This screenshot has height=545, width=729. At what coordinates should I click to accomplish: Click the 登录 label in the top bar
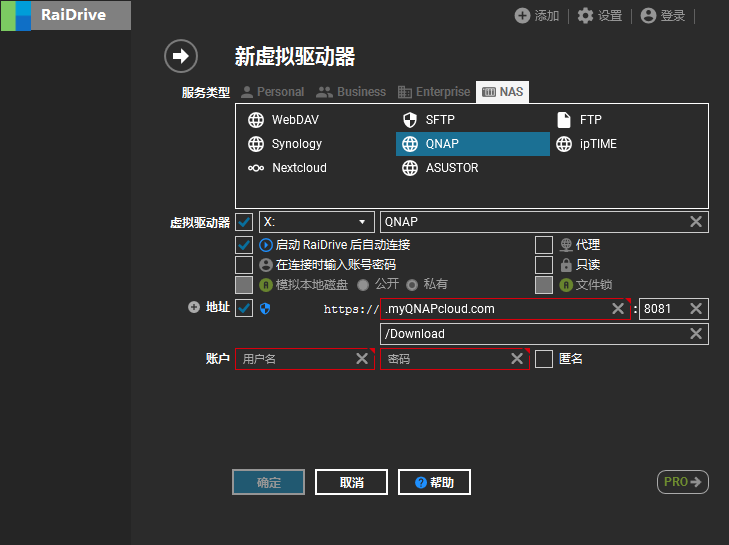[x=673, y=16]
